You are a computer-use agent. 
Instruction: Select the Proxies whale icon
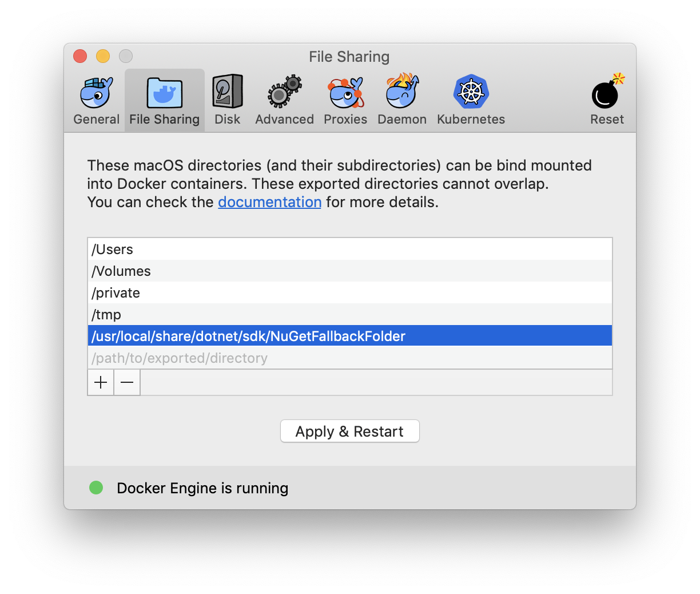(345, 92)
